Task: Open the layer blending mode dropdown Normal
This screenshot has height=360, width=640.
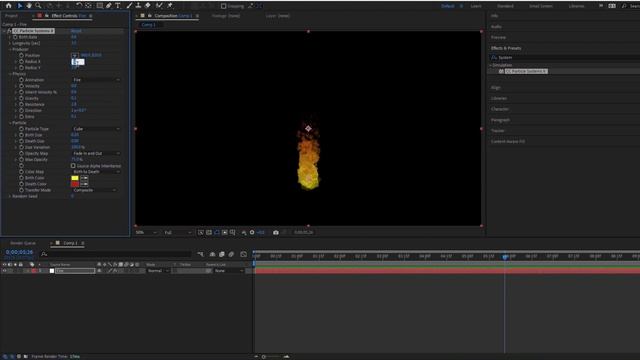Action: [x=158, y=271]
